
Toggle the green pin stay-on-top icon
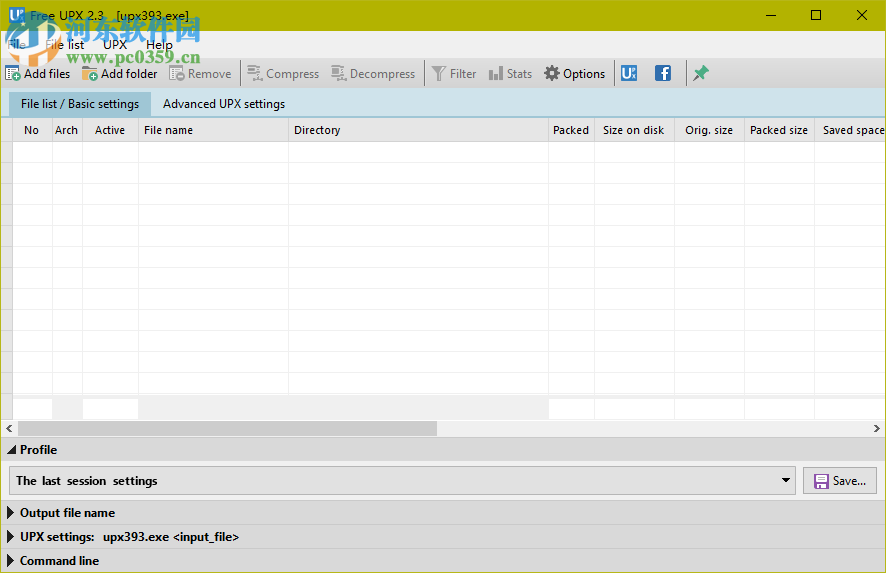pyautogui.click(x=701, y=73)
